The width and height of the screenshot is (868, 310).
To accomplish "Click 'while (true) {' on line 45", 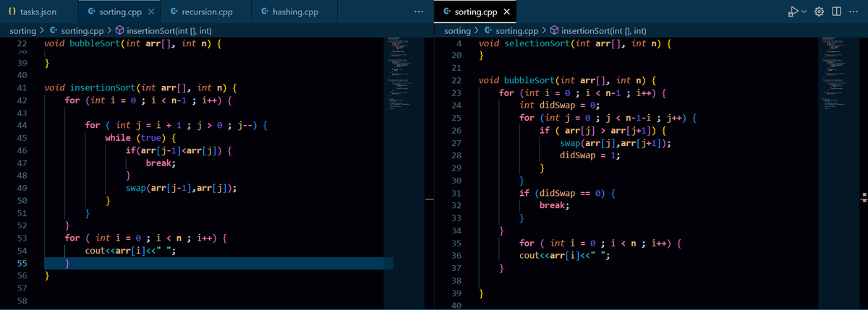I will point(140,137).
